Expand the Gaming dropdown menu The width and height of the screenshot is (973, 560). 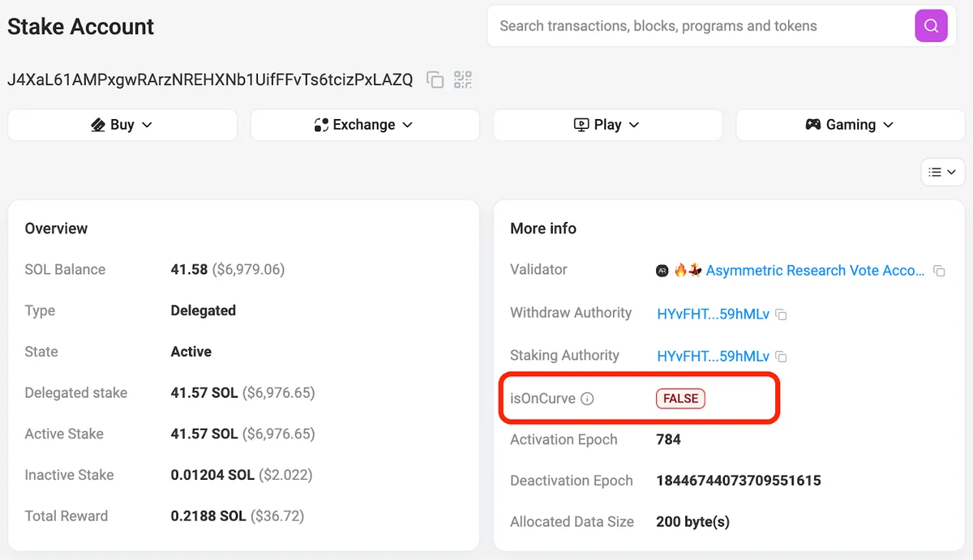click(x=850, y=125)
